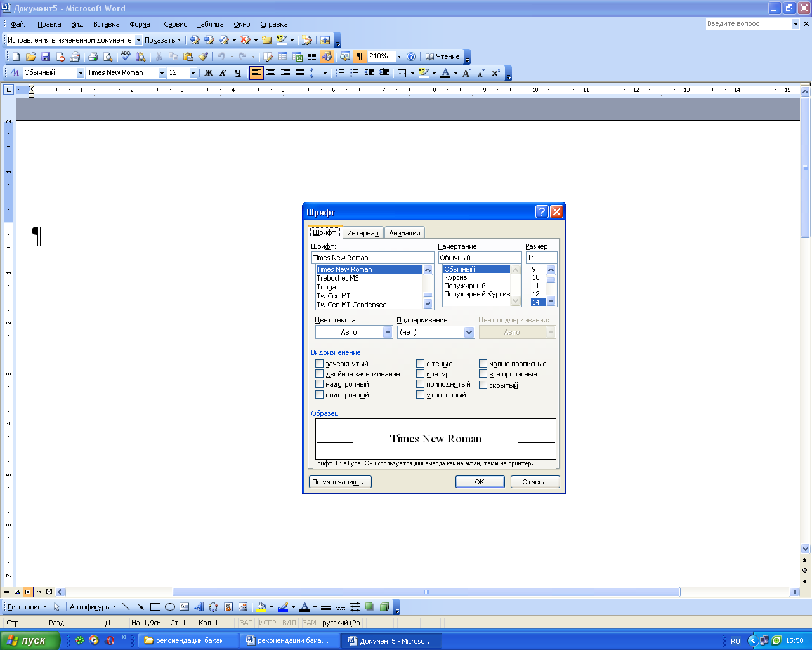Open the Вставка menu
812x650 pixels.
pyautogui.click(x=106, y=24)
